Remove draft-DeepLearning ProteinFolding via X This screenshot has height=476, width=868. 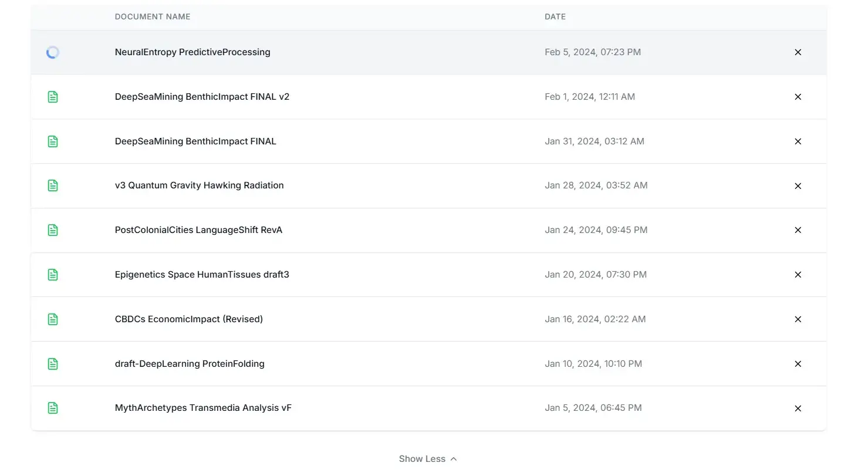coord(798,364)
